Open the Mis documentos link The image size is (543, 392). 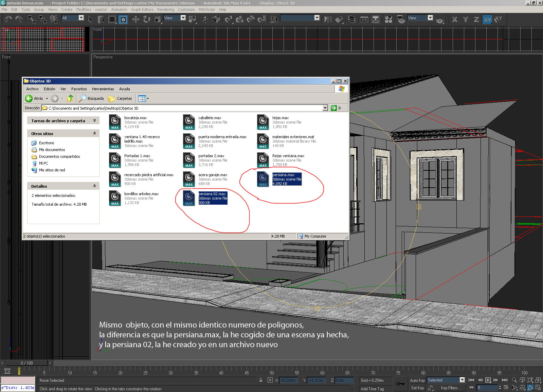[x=52, y=150]
